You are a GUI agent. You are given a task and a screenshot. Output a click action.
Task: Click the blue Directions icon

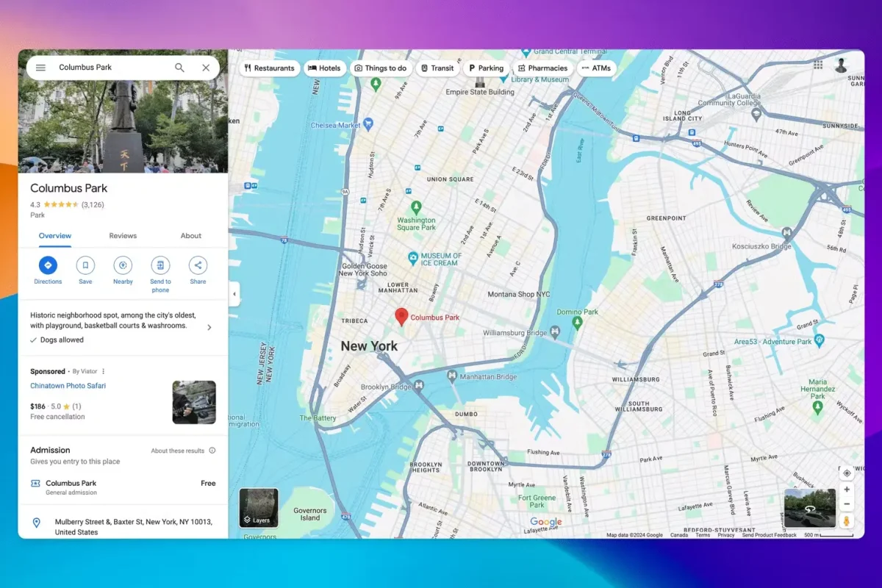pos(48,265)
